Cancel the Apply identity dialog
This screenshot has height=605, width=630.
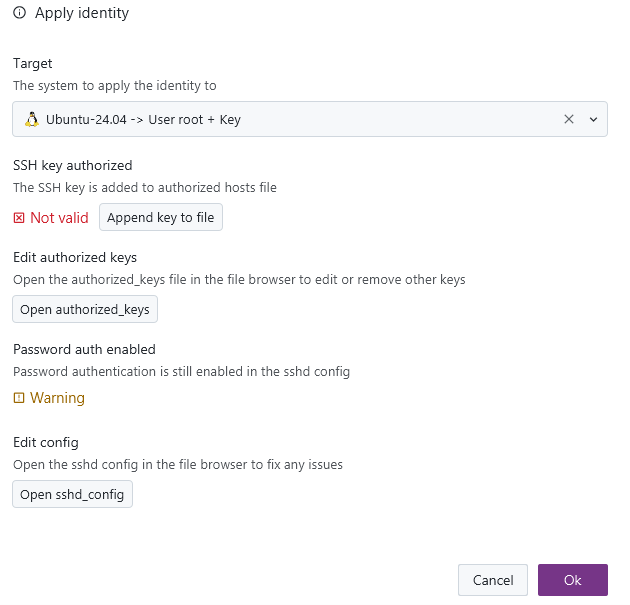(492, 580)
